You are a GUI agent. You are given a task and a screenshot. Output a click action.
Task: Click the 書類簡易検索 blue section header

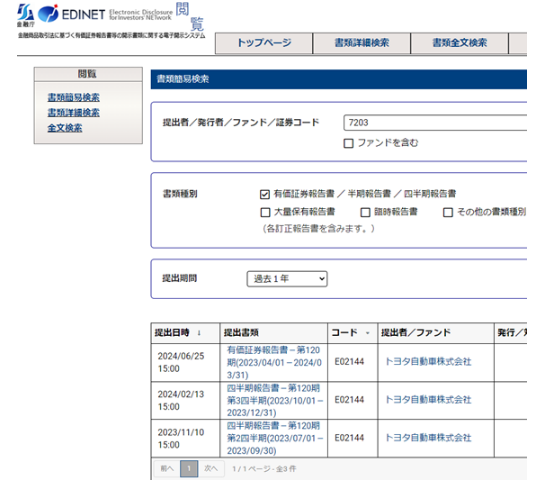(339, 79)
